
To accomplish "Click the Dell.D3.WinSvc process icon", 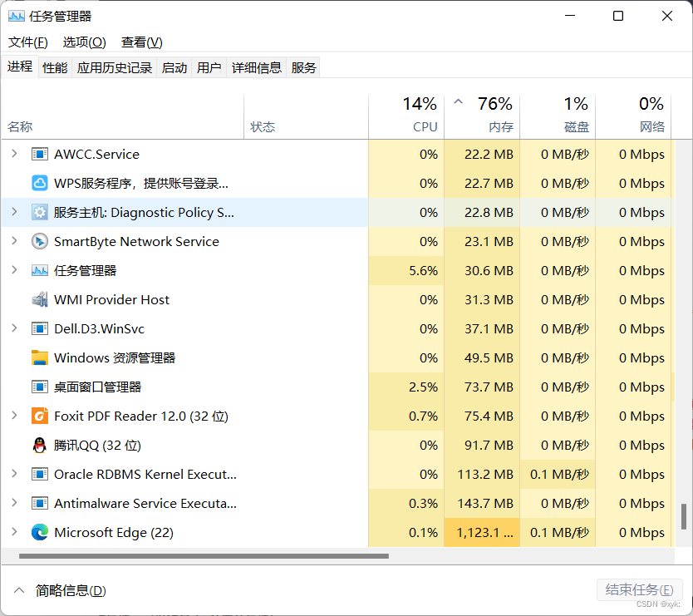I will tap(39, 328).
